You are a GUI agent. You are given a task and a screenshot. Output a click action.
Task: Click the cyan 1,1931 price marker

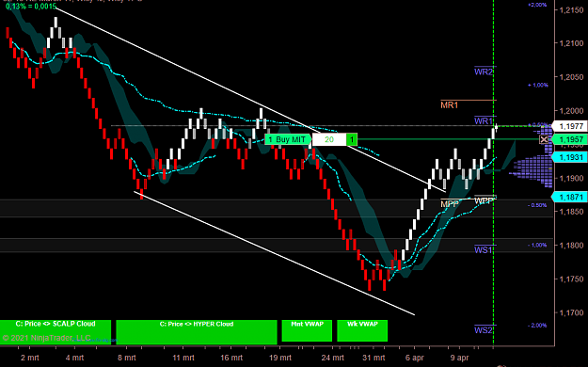click(569, 157)
